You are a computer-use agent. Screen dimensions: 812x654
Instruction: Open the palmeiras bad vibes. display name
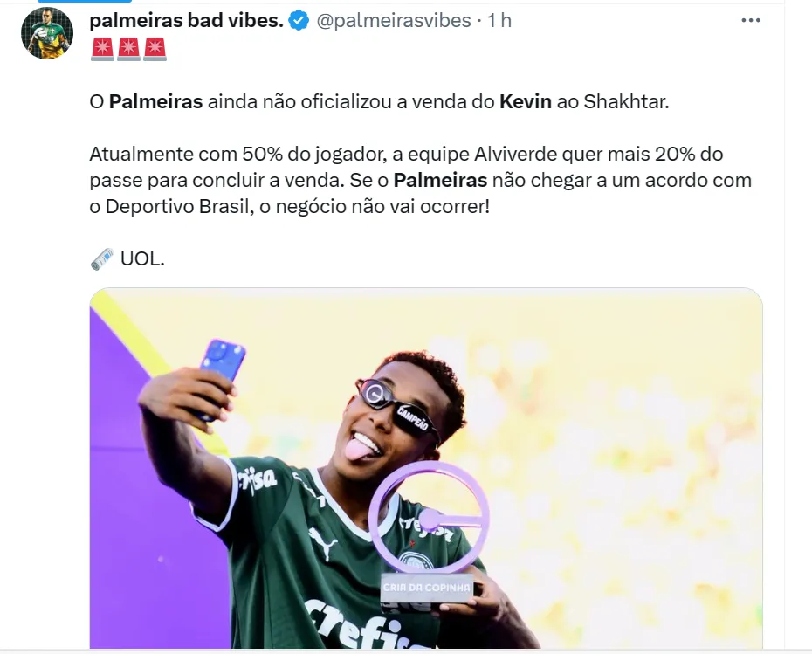pos(187,20)
